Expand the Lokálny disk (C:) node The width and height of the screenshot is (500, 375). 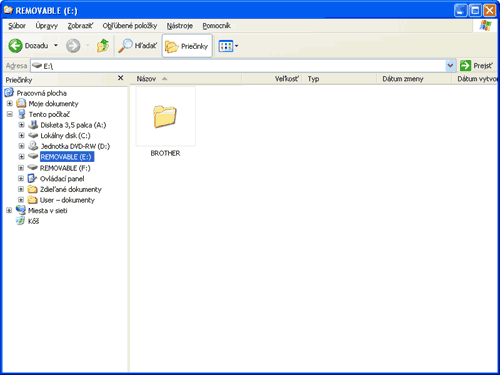21,135
